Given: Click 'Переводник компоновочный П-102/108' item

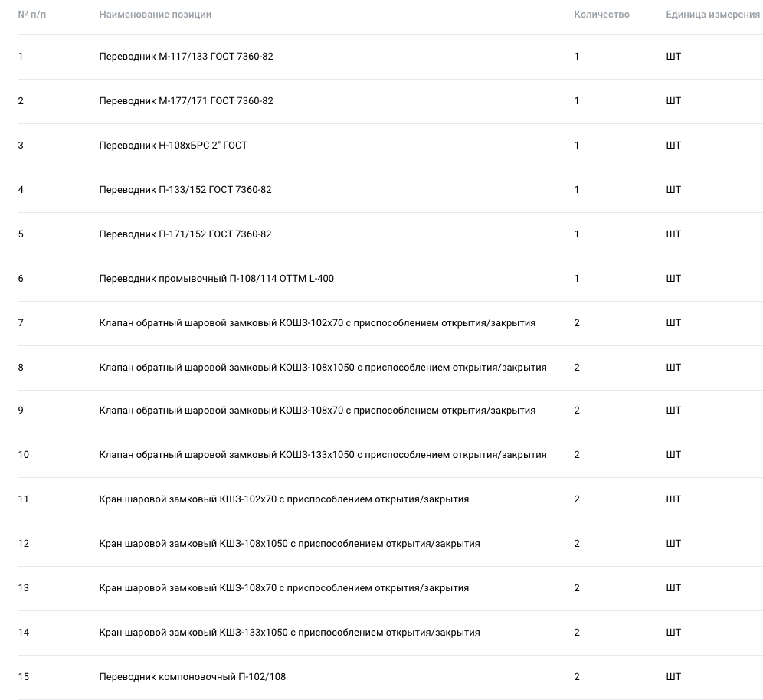Looking at the screenshot, I should [x=193, y=677].
